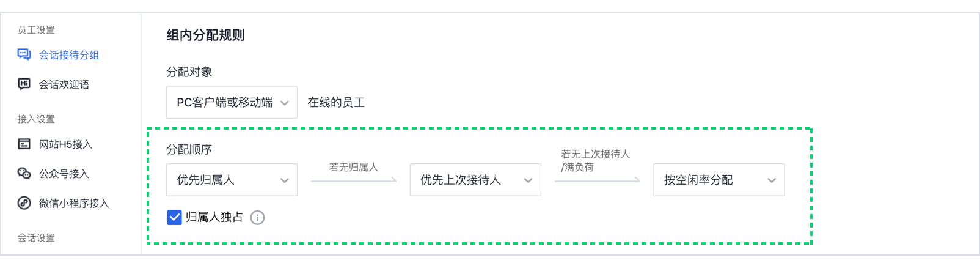980x274 pixels.
Task: Click the 会话欢迎语 Hi icon
Action: point(24,84)
